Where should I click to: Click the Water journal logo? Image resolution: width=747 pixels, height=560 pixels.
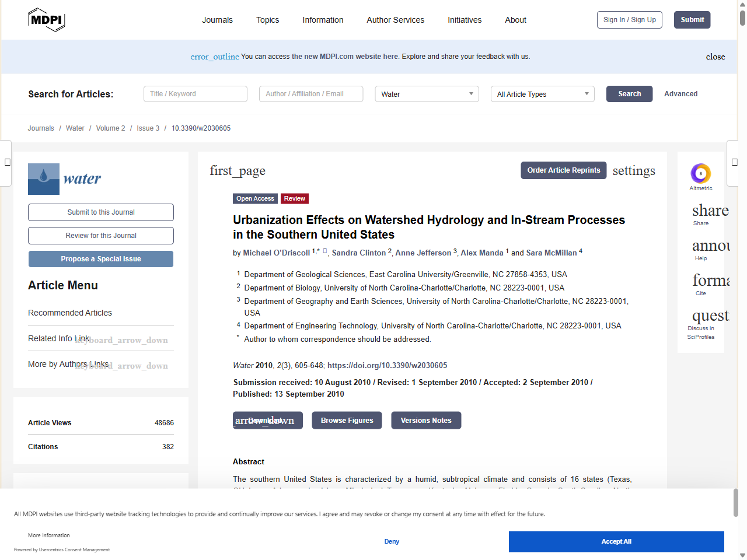pyautogui.click(x=65, y=179)
